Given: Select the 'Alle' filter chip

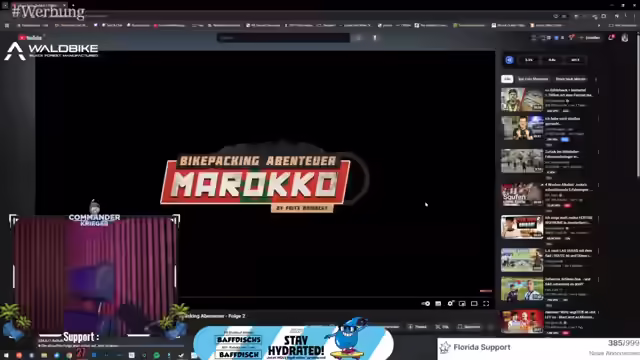Looking at the screenshot, I should (x=507, y=79).
